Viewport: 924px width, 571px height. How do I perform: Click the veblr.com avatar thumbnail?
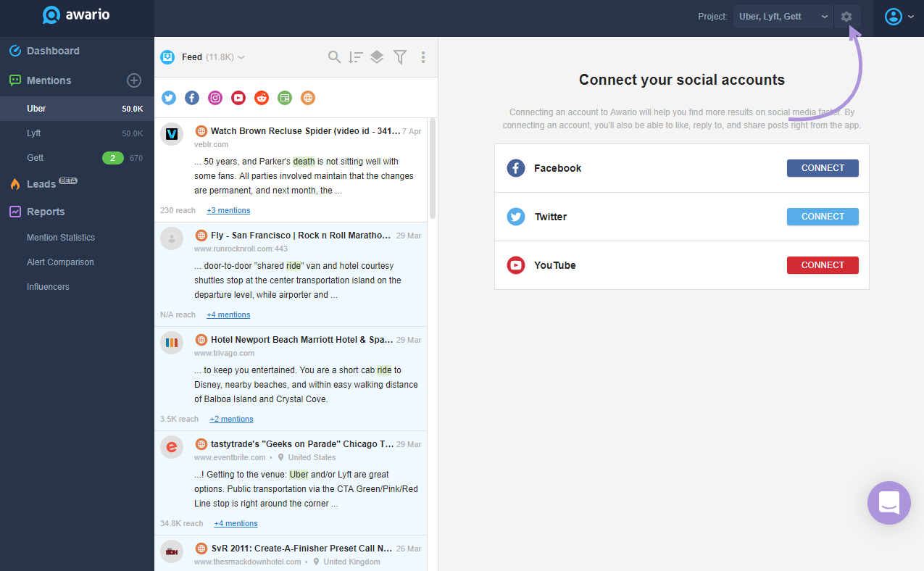172,134
